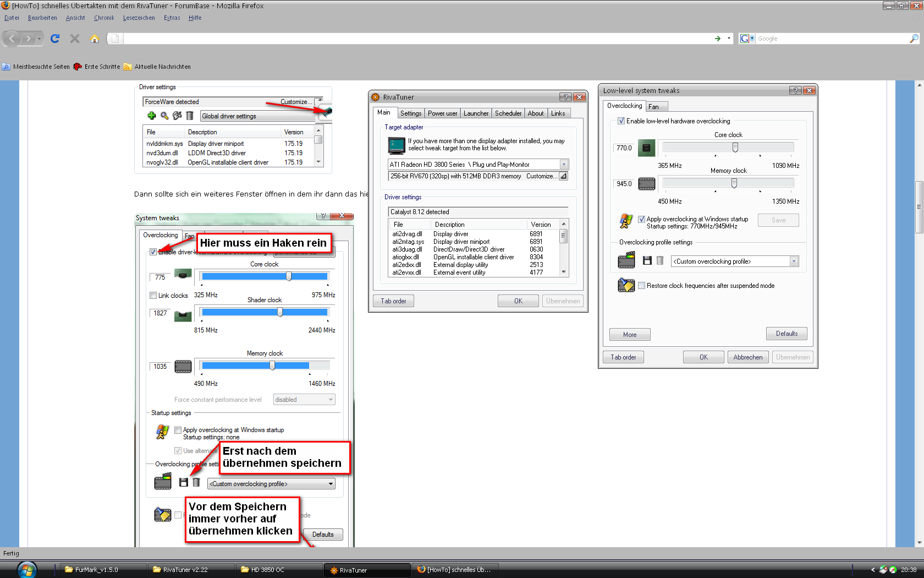Click the Core clock chip icon in Low-level tweaks

coord(646,148)
